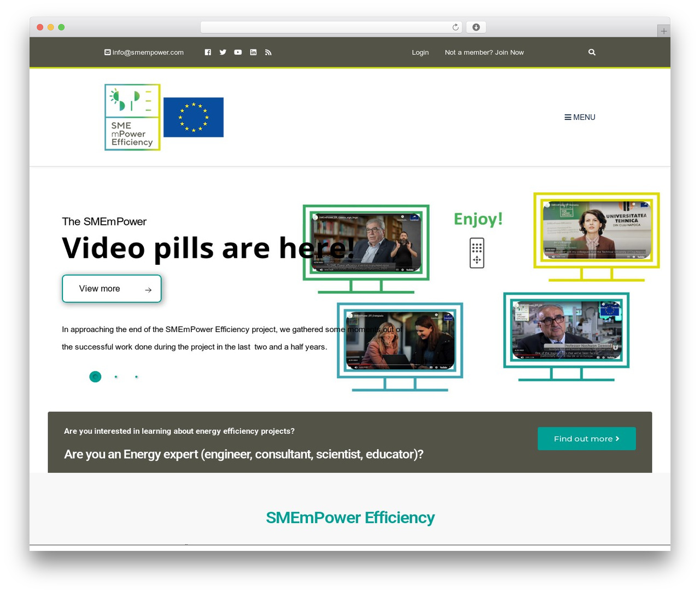Viewport: 700px width, 593px height.
Task: Click 'Not a member? Join Now'
Action: [x=484, y=53]
